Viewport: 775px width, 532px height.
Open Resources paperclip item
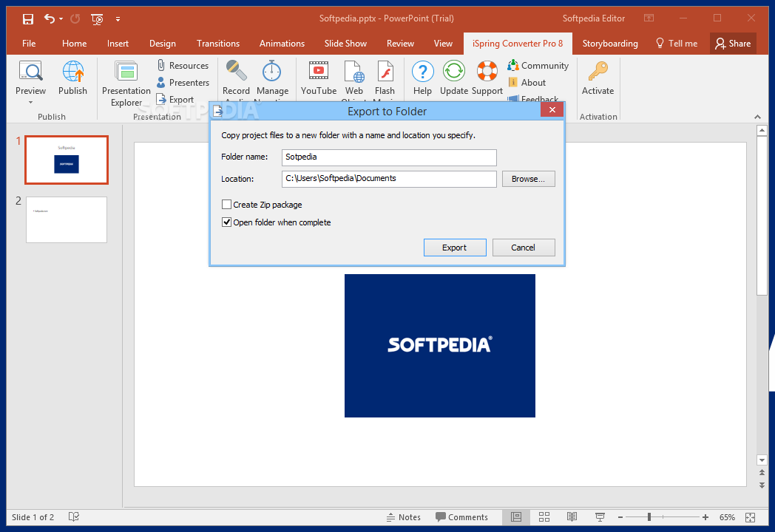183,65
